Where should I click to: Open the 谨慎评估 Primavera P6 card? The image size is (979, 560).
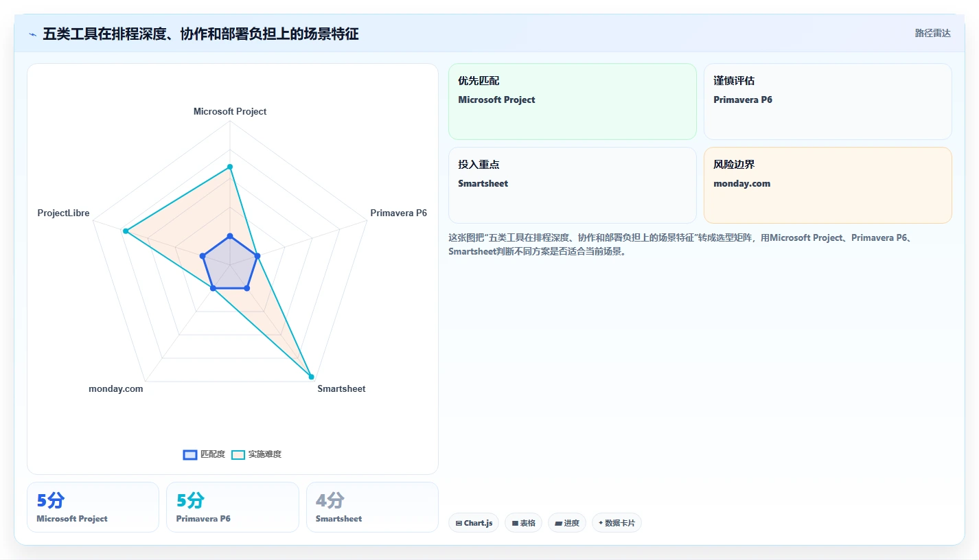click(828, 102)
